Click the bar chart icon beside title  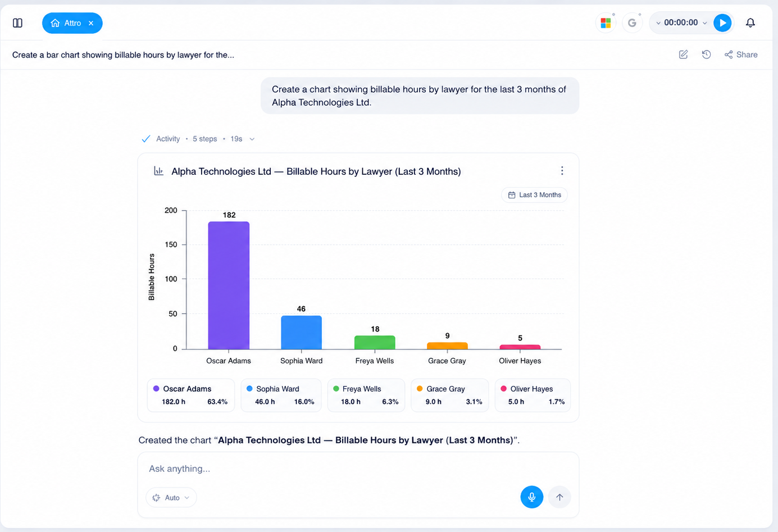point(158,171)
